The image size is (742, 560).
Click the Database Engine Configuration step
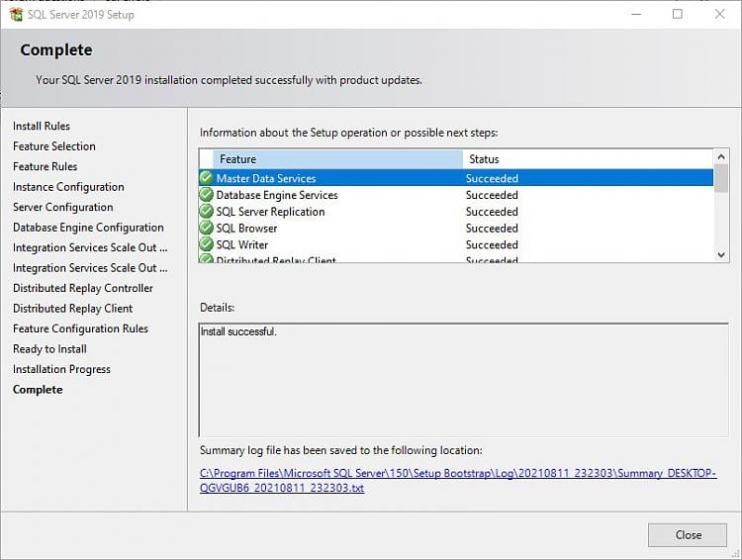pyautogui.click(x=88, y=228)
